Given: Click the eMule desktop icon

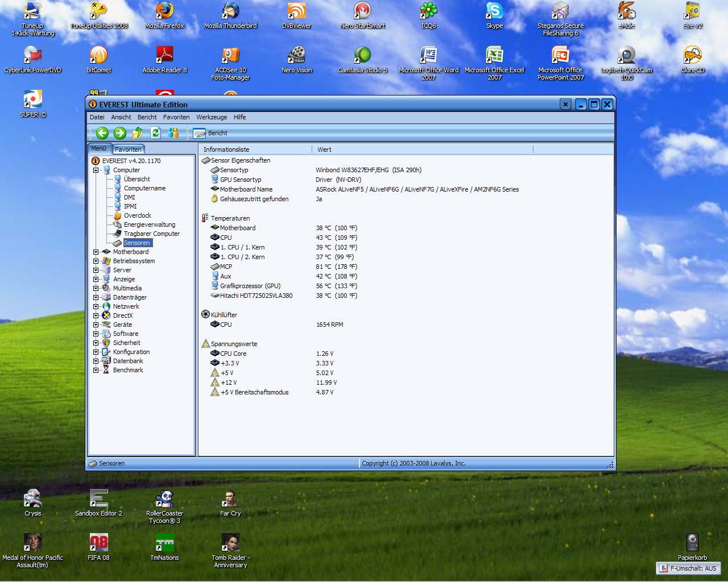Looking at the screenshot, I should click(626, 15).
